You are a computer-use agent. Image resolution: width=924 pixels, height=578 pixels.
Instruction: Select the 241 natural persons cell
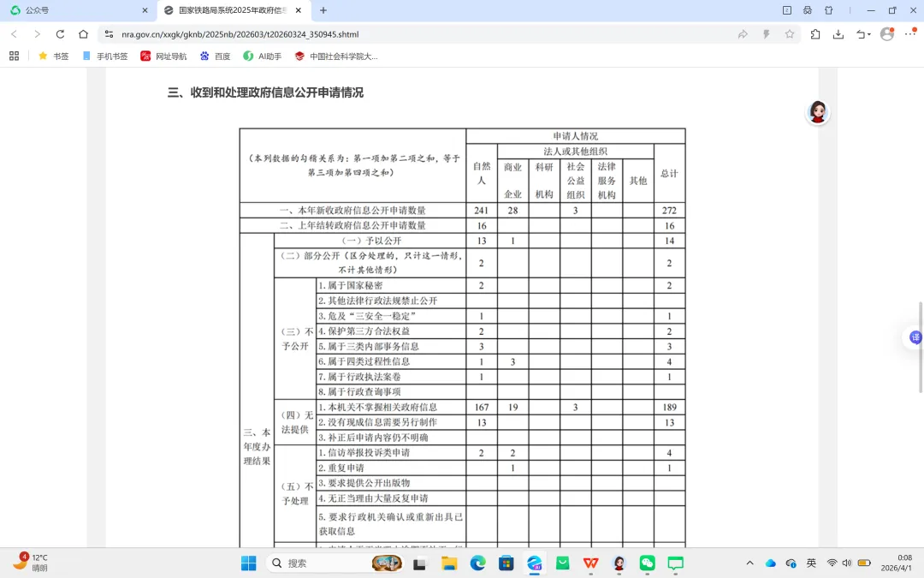tap(482, 211)
